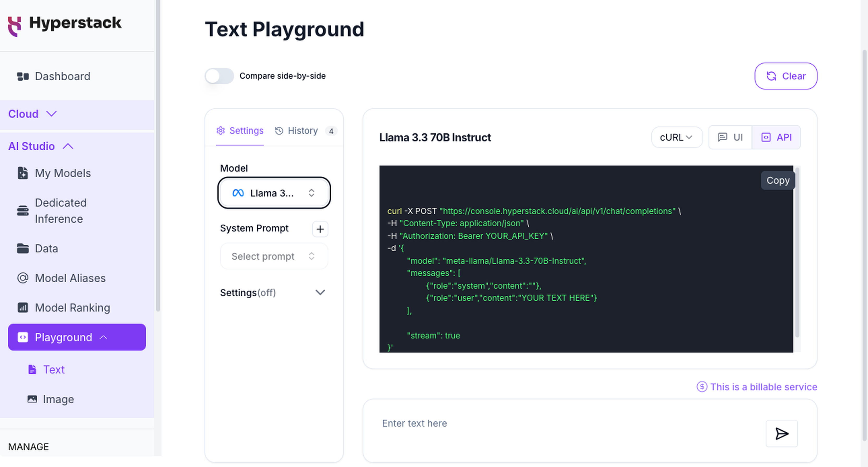868x467 pixels.
Task: Click the billable dollar icon
Action: tap(702, 387)
